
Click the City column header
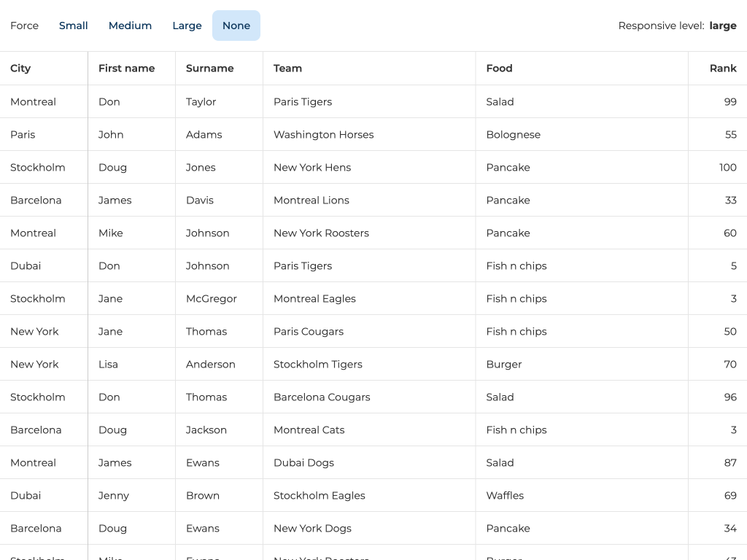pyautogui.click(x=20, y=69)
